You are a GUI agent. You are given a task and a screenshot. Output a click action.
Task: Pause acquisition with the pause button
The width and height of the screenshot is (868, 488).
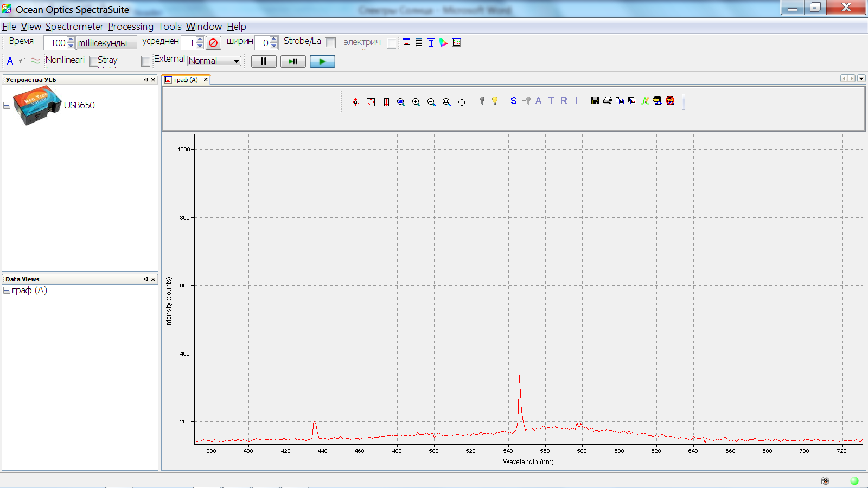[x=264, y=62]
